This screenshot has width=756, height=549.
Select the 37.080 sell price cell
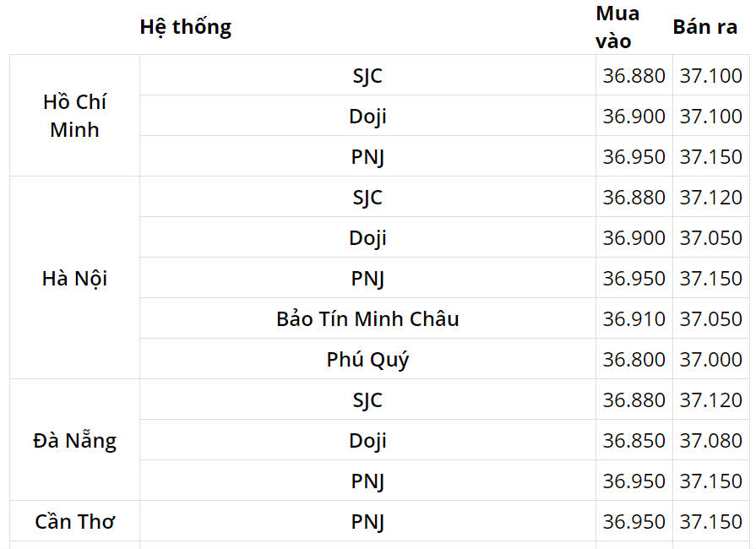pyautogui.click(x=710, y=440)
